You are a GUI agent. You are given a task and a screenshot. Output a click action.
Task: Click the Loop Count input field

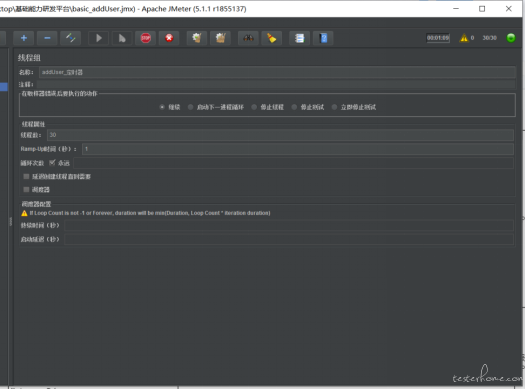(294, 163)
